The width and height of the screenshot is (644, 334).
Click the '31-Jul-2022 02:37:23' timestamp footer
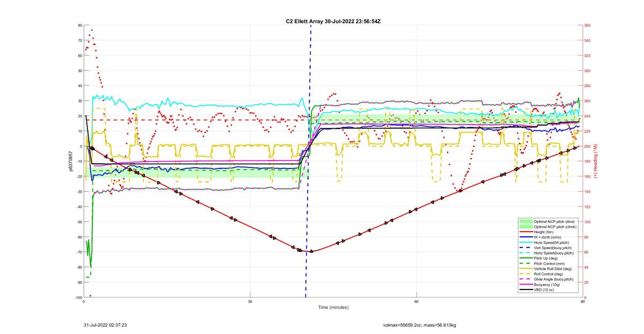click(105, 325)
